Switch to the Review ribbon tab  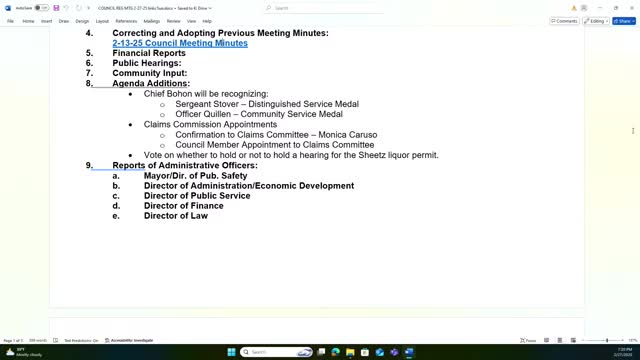(173, 21)
